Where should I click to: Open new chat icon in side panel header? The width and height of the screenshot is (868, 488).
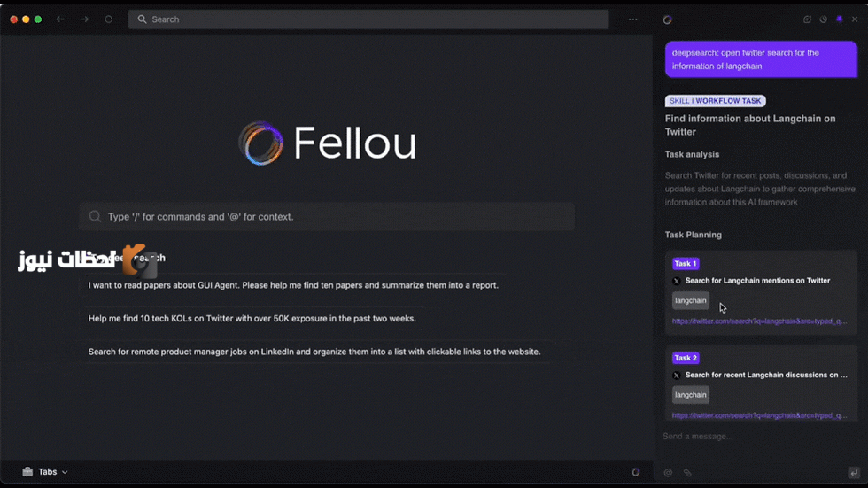coord(807,19)
